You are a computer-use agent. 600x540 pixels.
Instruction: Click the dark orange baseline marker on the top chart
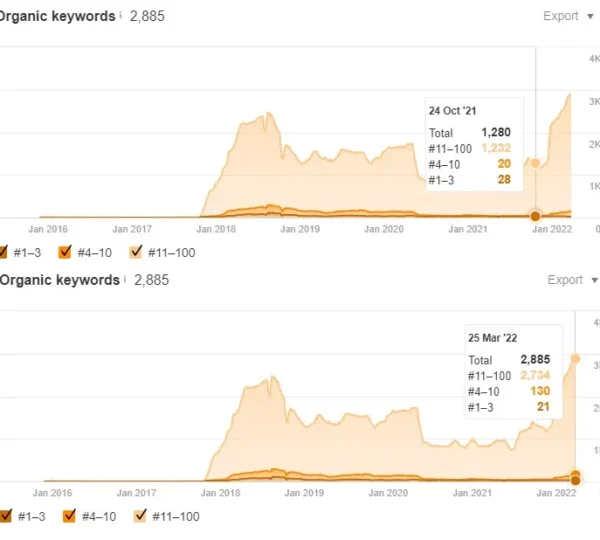(x=535, y=216)
